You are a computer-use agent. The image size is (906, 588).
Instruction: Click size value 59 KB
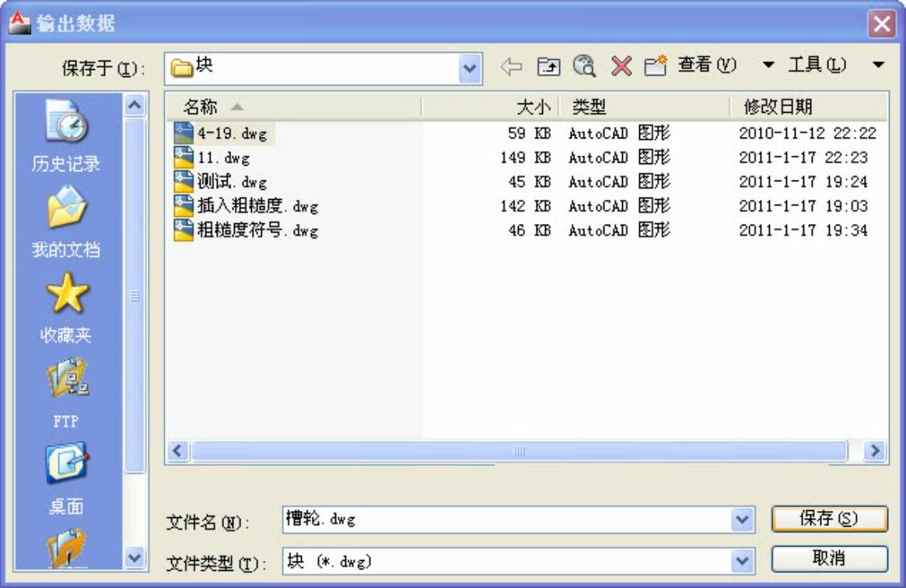530,134
